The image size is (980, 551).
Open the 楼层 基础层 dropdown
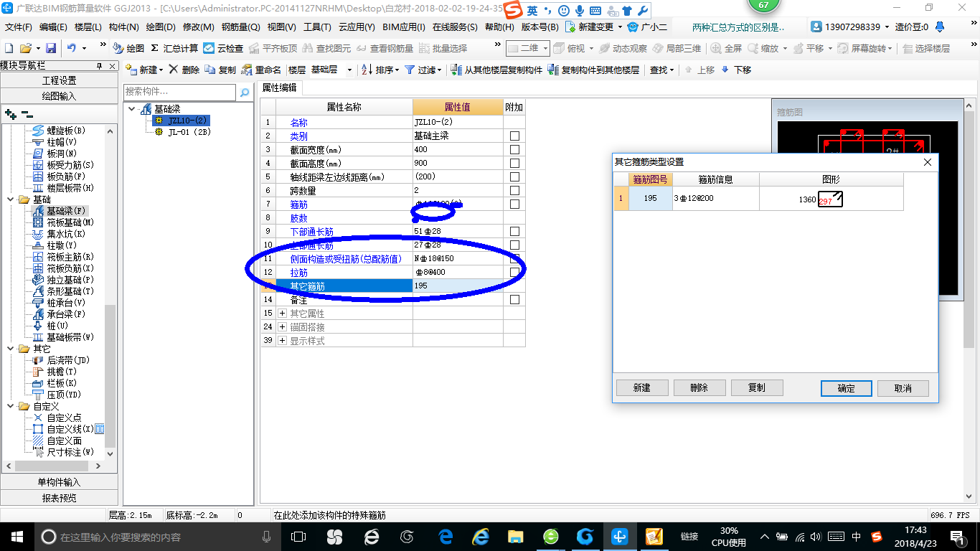[349, 70]
